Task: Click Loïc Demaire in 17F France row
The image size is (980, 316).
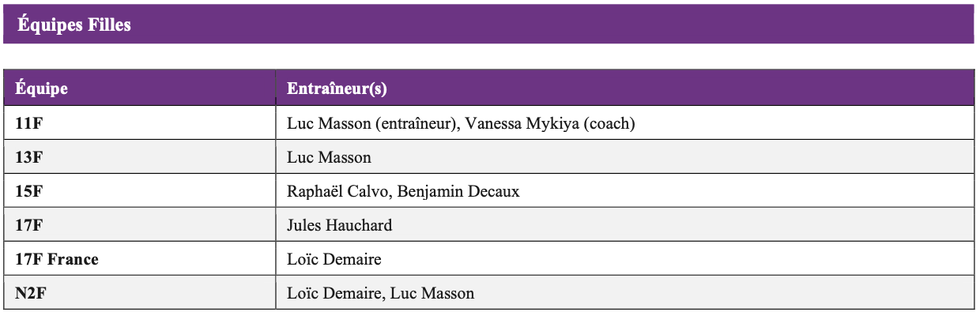Action: click(334, 259)
